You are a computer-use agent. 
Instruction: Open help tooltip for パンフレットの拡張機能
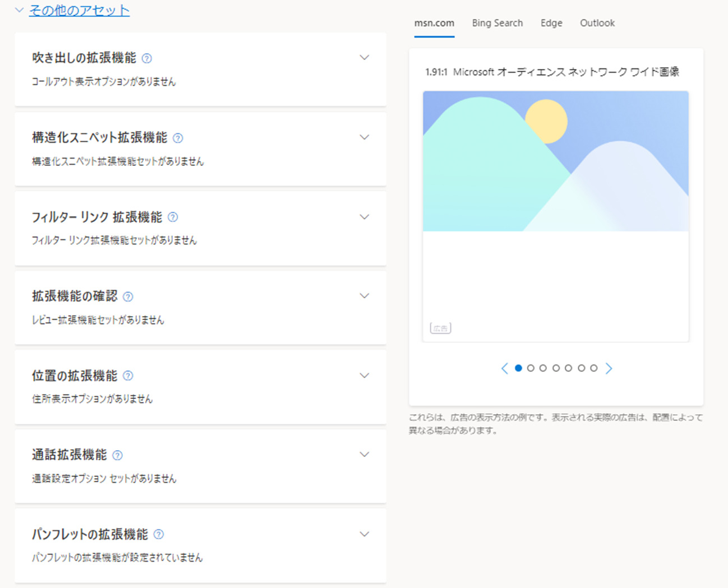pyautogui.click(x=159, y=534)
